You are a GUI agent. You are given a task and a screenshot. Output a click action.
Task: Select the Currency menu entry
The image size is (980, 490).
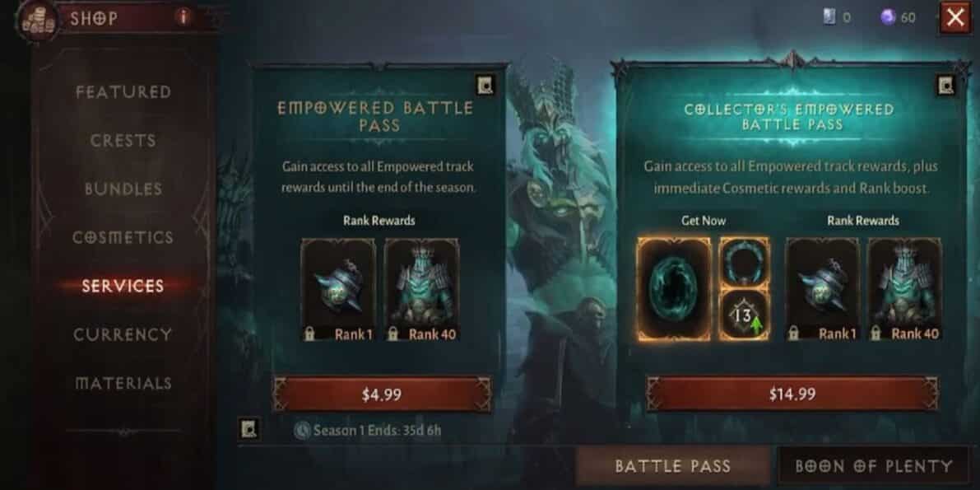pos(123,335)
